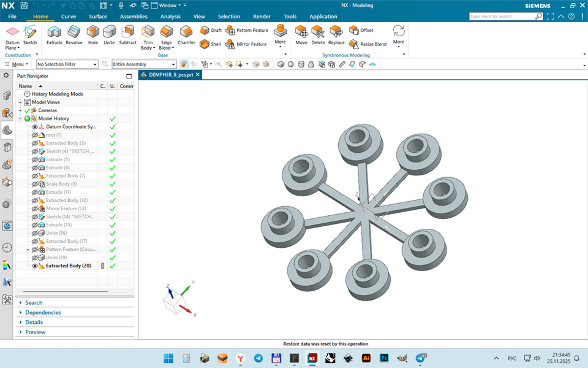
Task: Switch to the Analysis tab
Action: [170, 17]
